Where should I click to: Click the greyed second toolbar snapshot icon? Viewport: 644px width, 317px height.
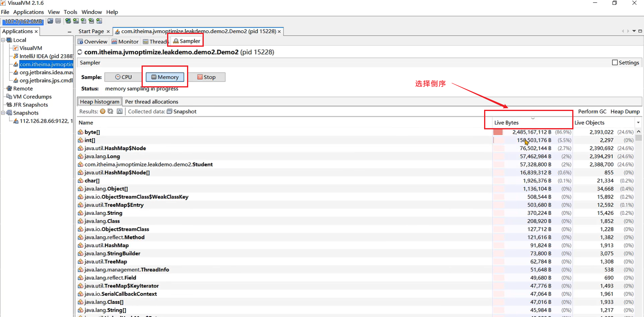[58, 21]
